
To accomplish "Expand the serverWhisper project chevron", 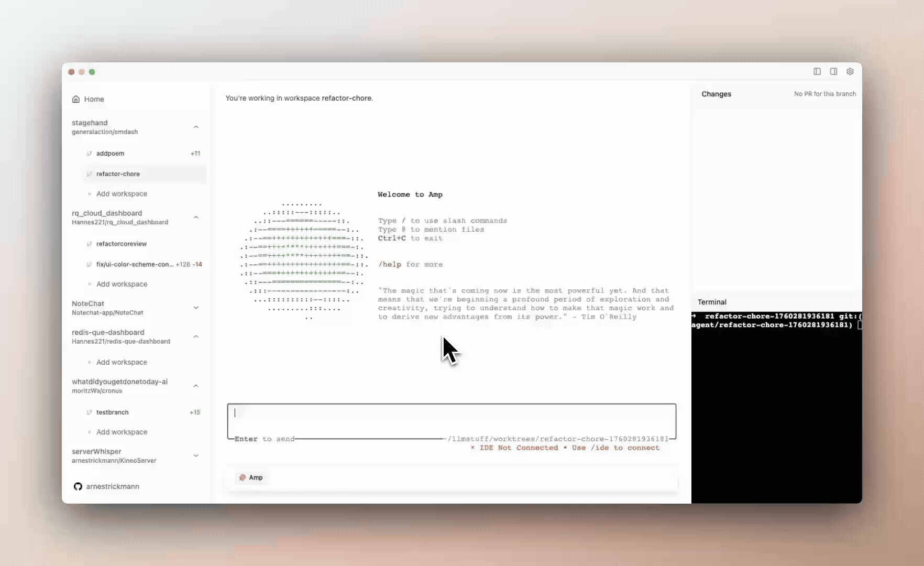I will (196, 455).
